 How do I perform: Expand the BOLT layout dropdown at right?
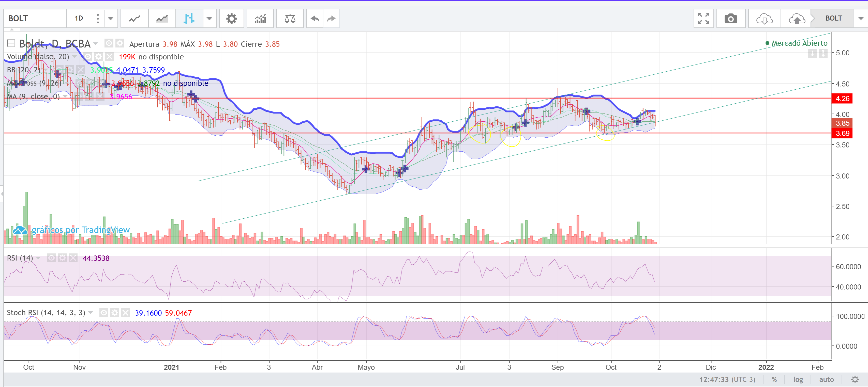coord(861,19)
